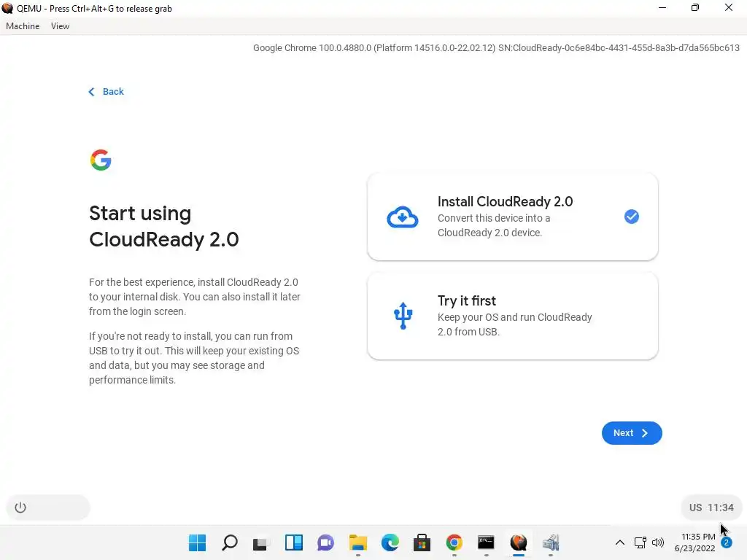The width and height of the screenshot is (747, 560).
Task: Open the network tray icon
Action: (x=640, y=542)
